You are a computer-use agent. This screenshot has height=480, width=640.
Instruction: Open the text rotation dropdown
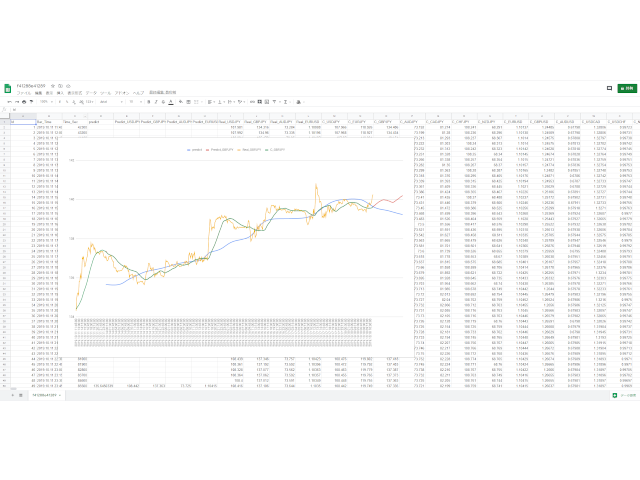[241, 102]
